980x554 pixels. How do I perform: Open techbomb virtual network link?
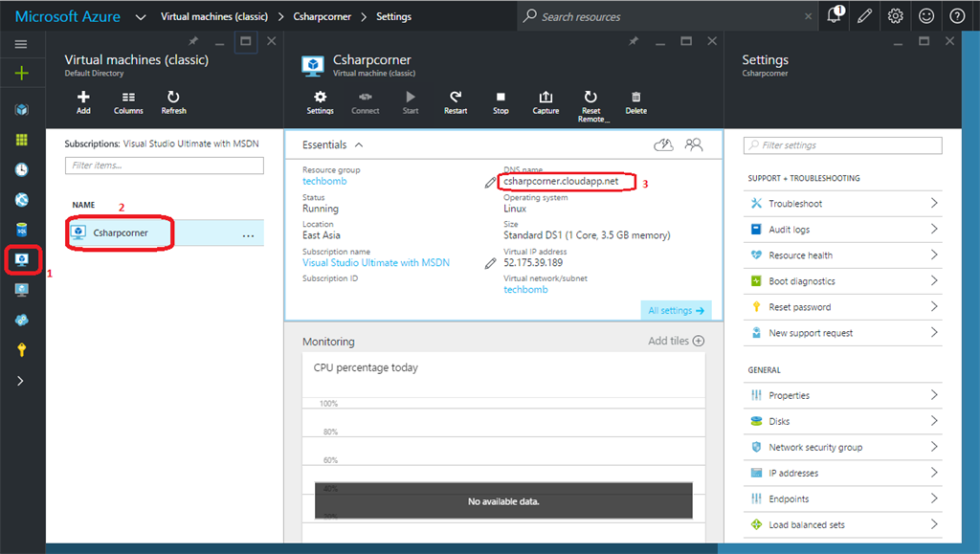click(525, 290)
